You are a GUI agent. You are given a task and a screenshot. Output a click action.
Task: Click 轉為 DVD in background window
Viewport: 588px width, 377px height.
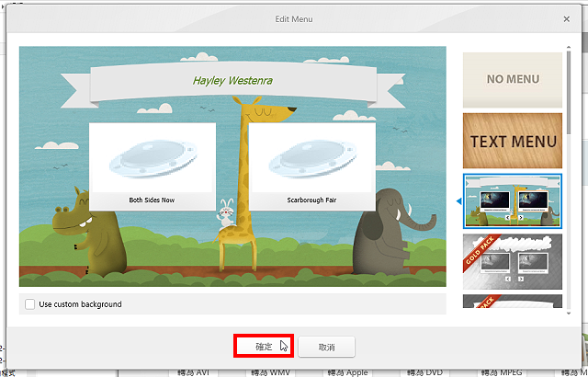point(424,373)
